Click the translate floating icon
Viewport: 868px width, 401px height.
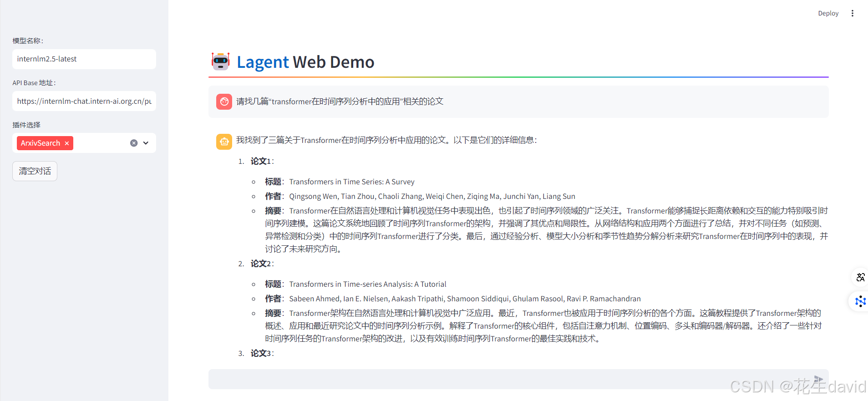click(860, 277)
